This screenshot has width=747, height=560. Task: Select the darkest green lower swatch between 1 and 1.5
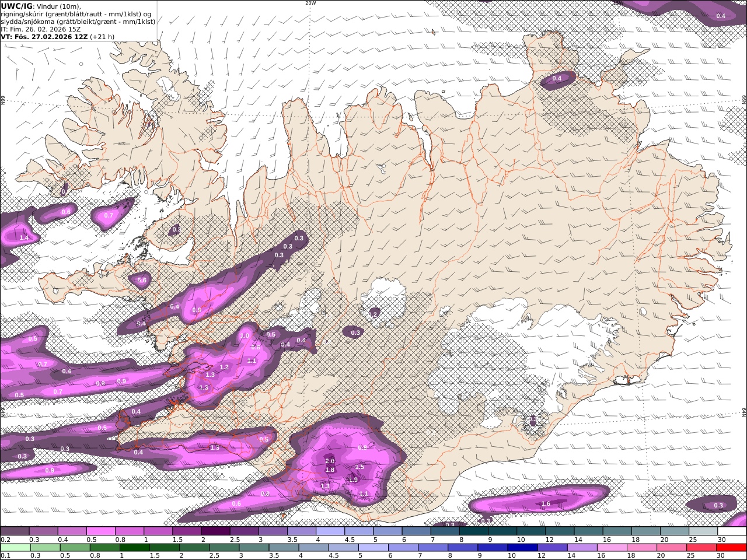coord(136,548)
